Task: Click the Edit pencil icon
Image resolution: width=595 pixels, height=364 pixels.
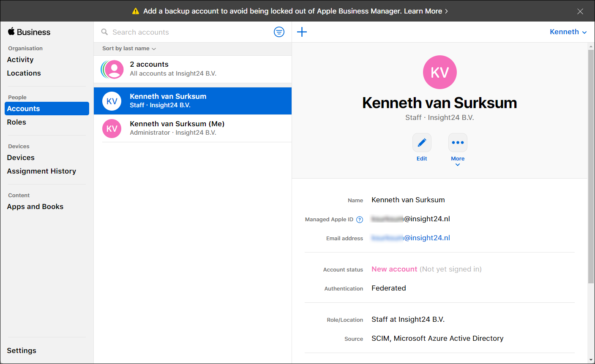Action: tap(422, 143)
